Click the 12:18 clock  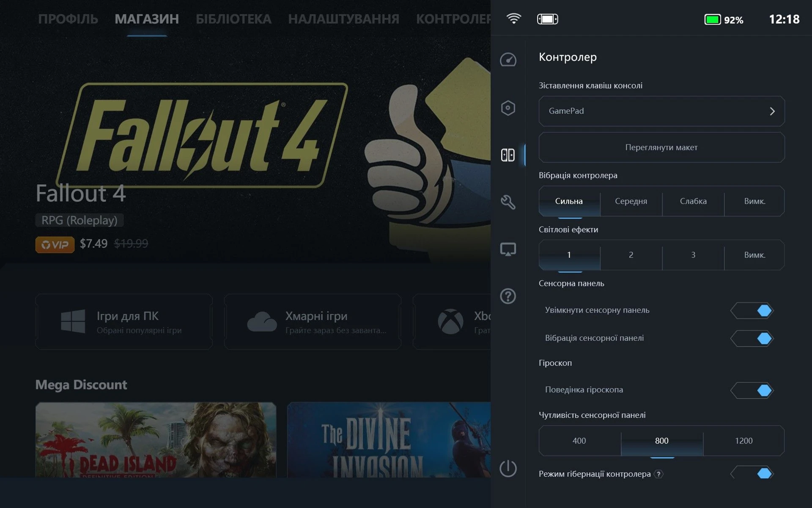point(784,19)
